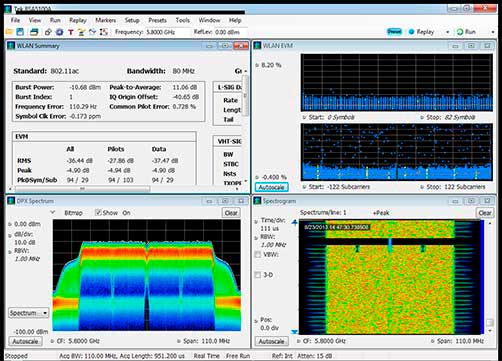Click the Spectrogram panel title icon
Viewport: 502px width, 361px height.
[x=257, y=201]
